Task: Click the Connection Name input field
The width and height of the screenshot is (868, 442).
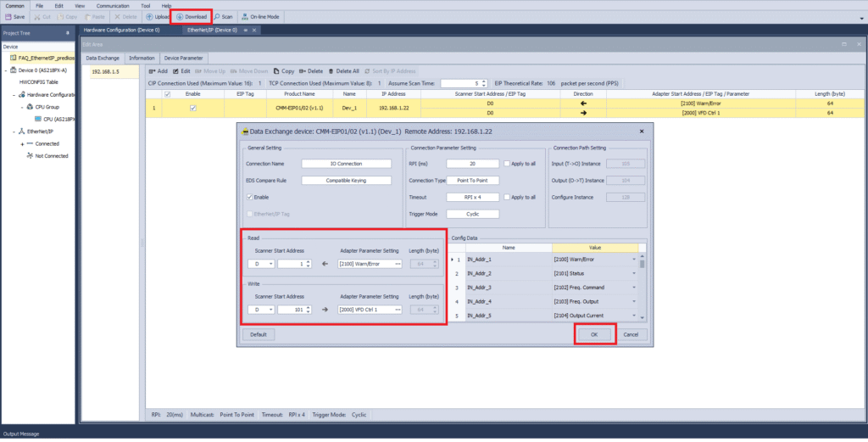Action: [x=346, y=163]
